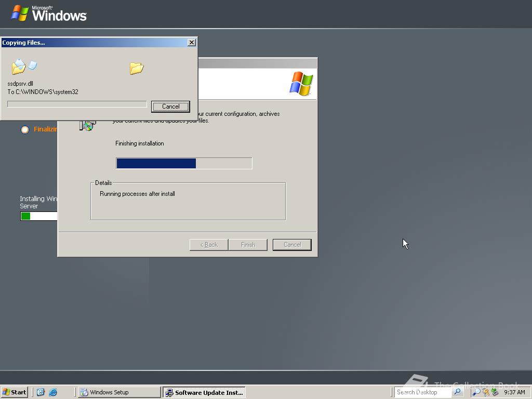Click the source folder icon with flying papers
The image size is (532, 399).
[x=24, y=66]
